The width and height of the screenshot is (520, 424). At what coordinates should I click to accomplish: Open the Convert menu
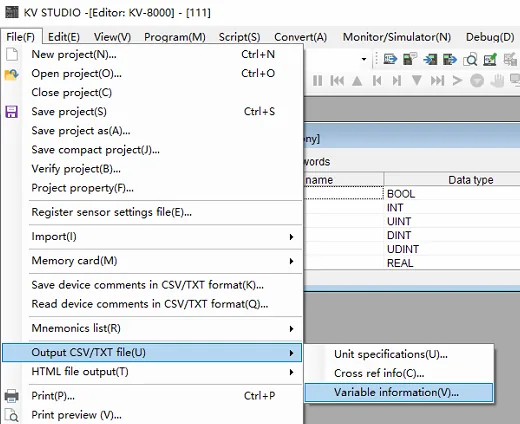click(x=300, y=37)
